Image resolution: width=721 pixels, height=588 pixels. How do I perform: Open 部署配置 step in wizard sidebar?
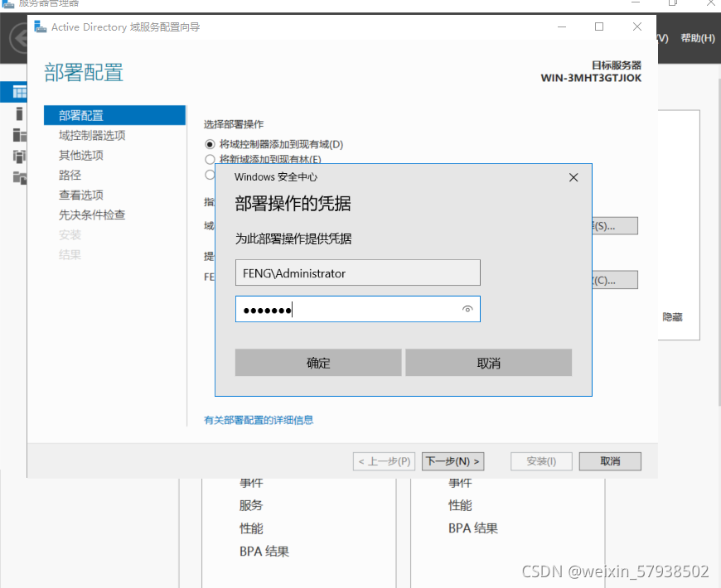pyautogui.click(x=114, y=115)
